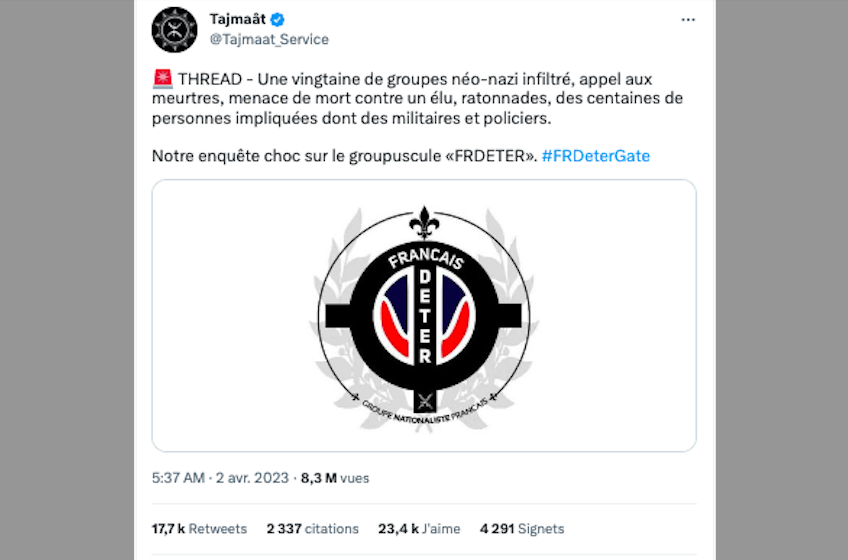Open the 4 291 Signets count

tap(522, 529)
